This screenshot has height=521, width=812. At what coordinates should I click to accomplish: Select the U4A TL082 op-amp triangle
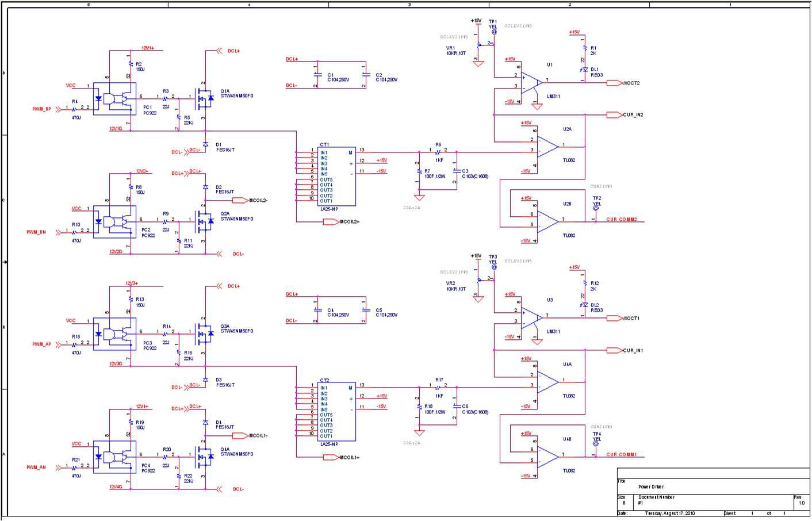(547, 382)
